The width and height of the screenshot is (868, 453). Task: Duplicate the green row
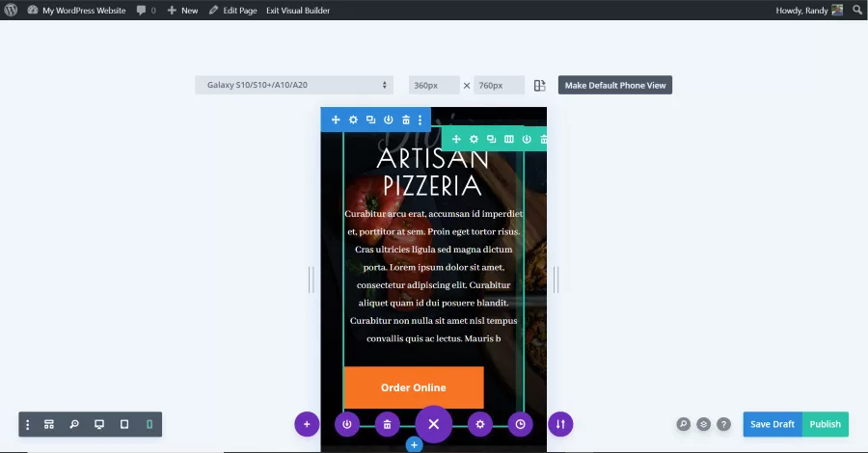point(492,139)
